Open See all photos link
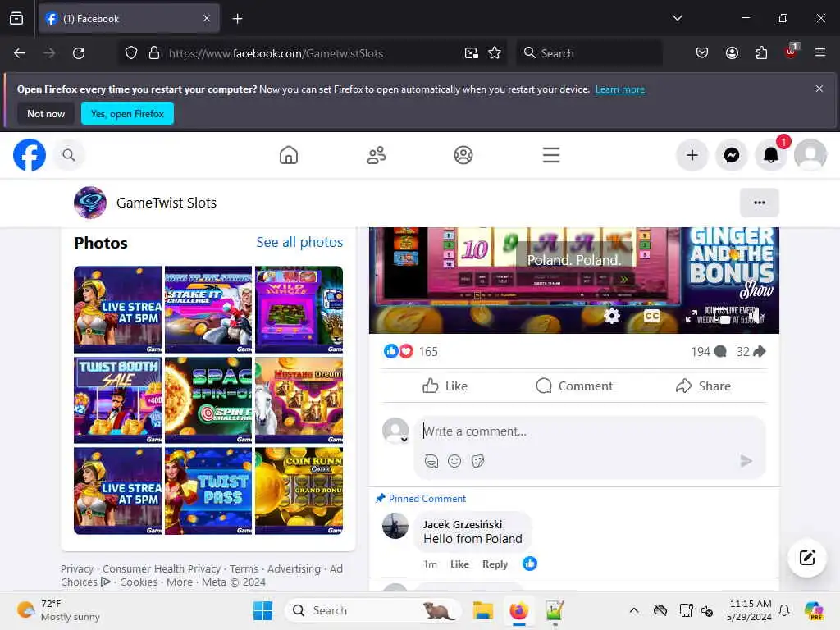Viewport: 840px width, 630px height. [x=299, y=242]
